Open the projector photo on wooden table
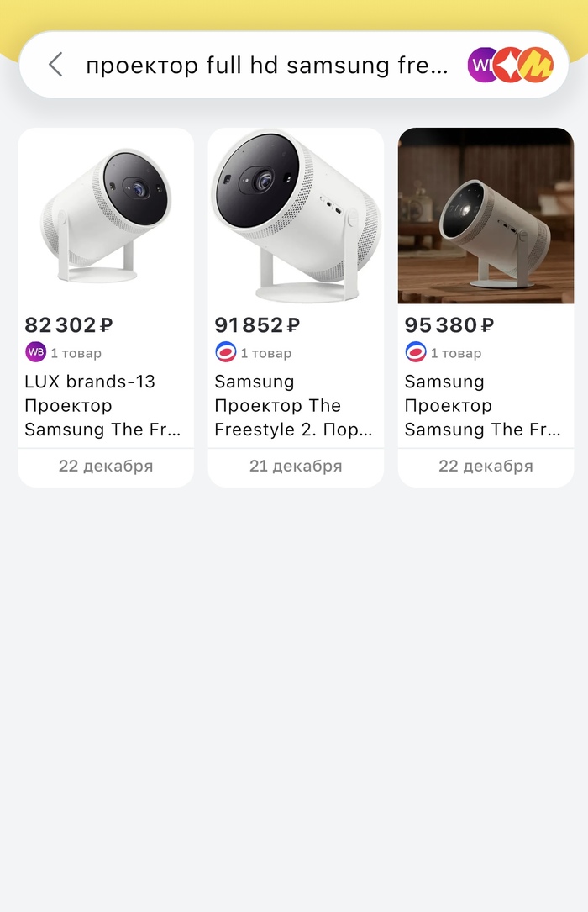588x912 pixels. pos(486,216)
